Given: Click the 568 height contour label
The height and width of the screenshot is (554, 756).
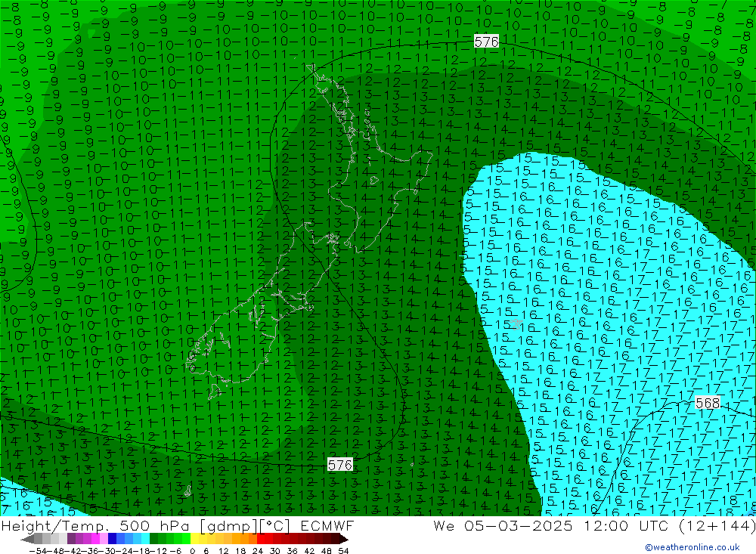Looking at the screenshot, I should point(708,403).
